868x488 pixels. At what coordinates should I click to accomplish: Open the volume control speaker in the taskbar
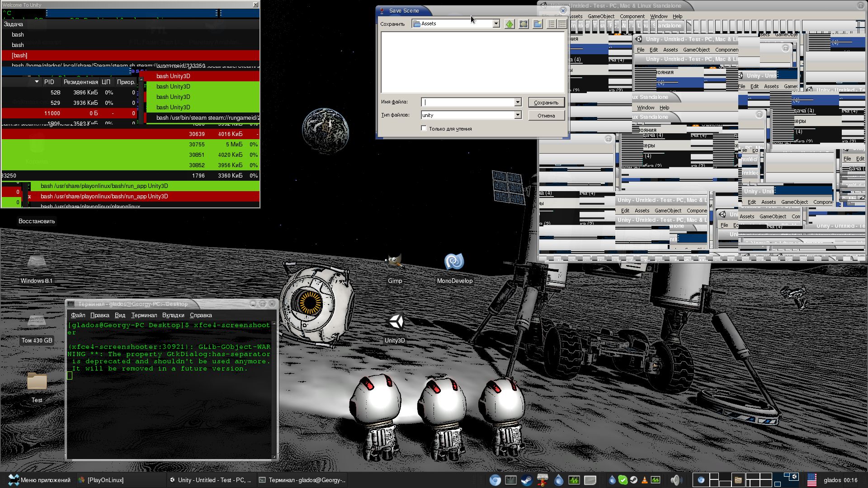click(x=675, y=480)
